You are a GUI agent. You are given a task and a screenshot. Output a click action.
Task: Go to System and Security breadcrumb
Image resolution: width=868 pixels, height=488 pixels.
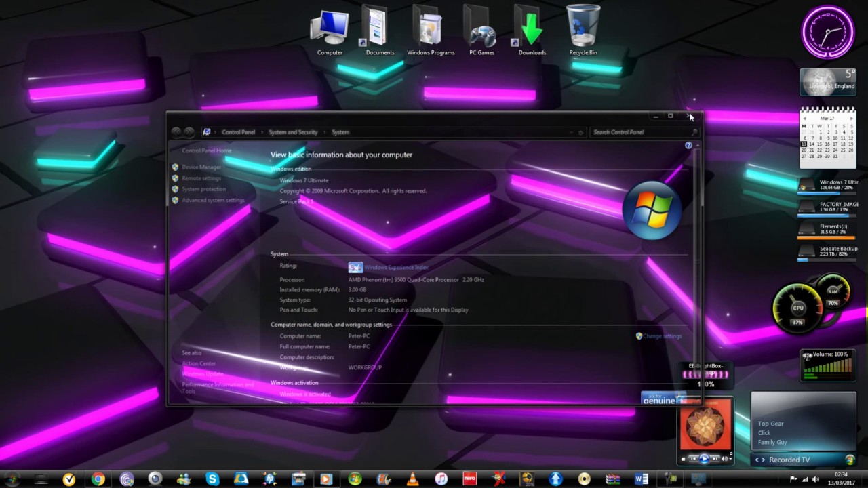click(x=293, y=132)
